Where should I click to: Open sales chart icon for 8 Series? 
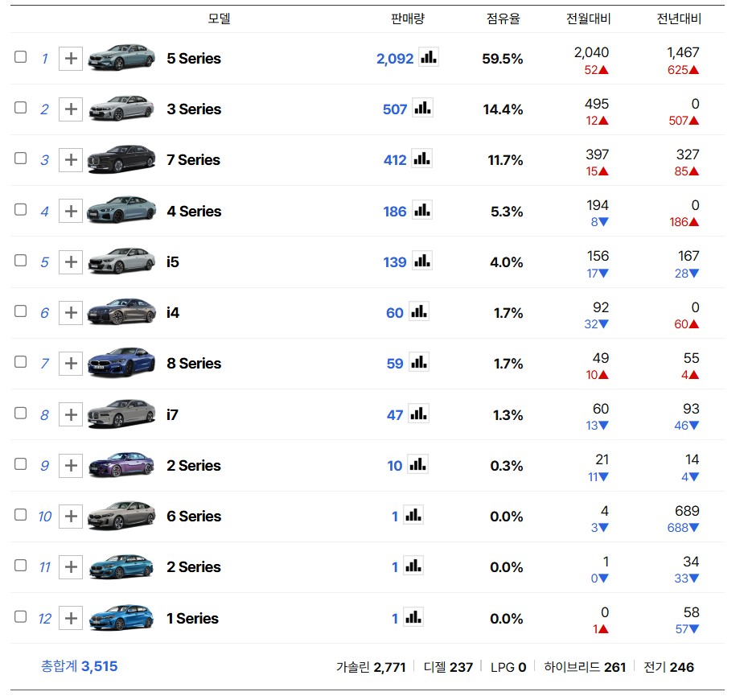tap(418, 363)
